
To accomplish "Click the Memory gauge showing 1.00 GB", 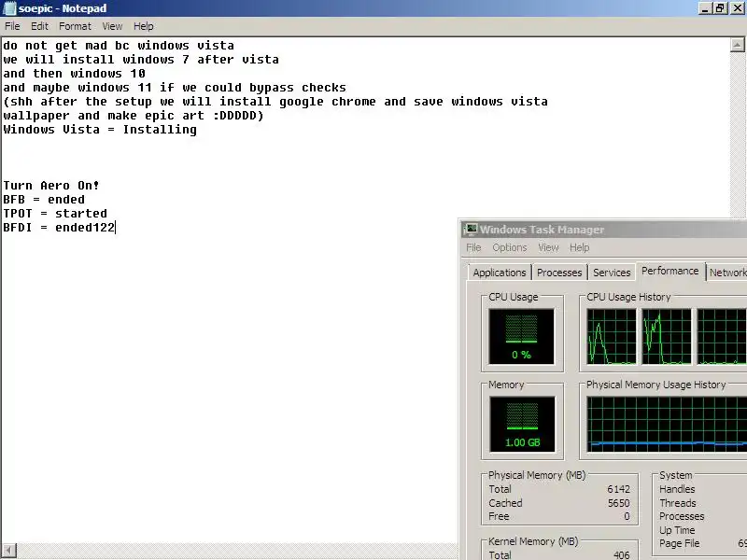I will 522,424.
